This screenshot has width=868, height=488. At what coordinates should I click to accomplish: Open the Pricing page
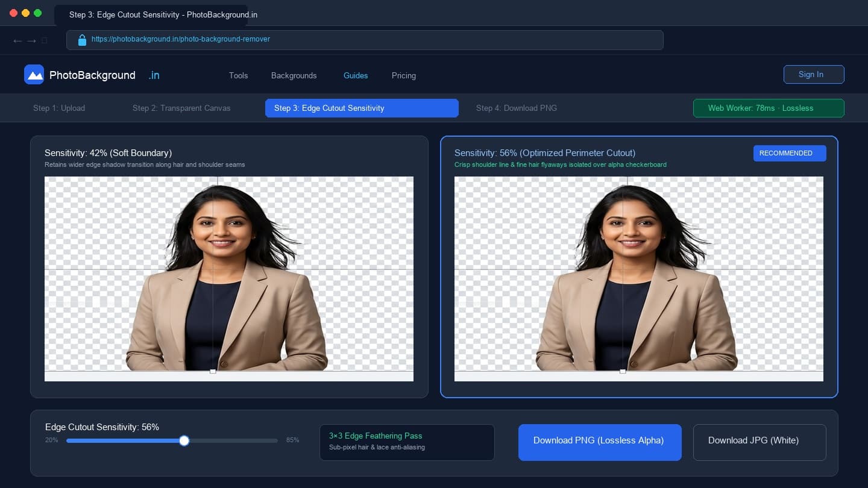pos(404,75)
